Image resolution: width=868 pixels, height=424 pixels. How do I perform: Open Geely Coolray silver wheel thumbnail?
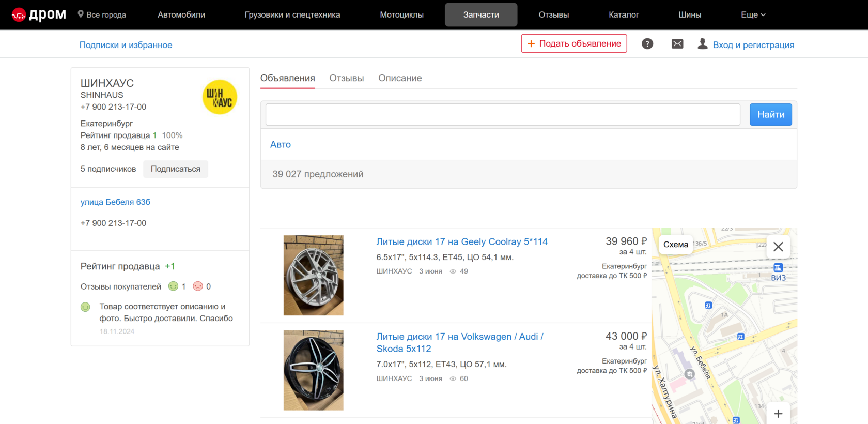coord(313,276)
